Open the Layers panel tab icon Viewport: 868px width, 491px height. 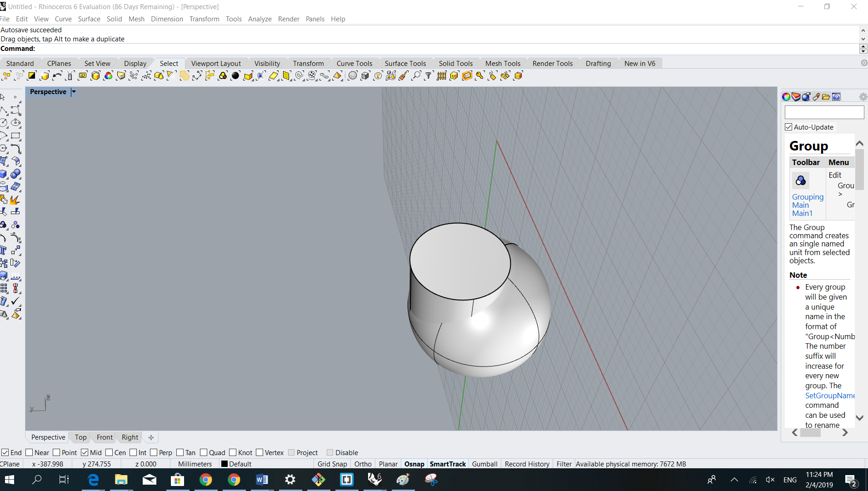796,97
